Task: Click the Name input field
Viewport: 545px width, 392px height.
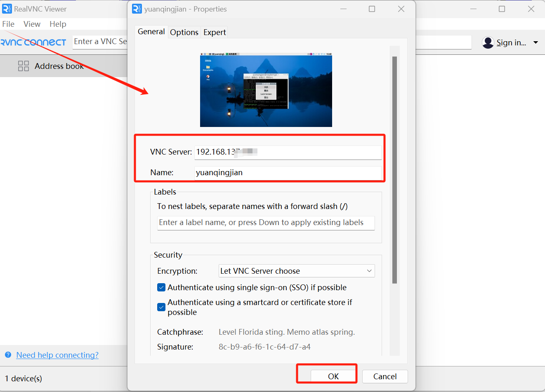Action: click(288, 173)
